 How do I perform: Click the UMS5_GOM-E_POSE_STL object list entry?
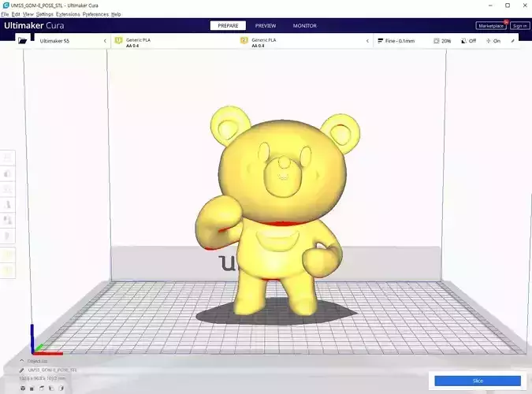tap(53, 370)
